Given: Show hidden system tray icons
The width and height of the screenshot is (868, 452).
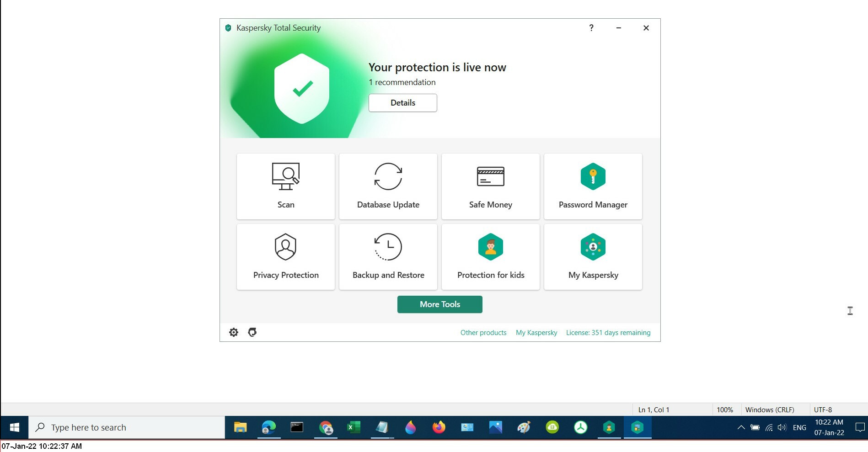Looking at the screenshot, I should click(741, 428).
